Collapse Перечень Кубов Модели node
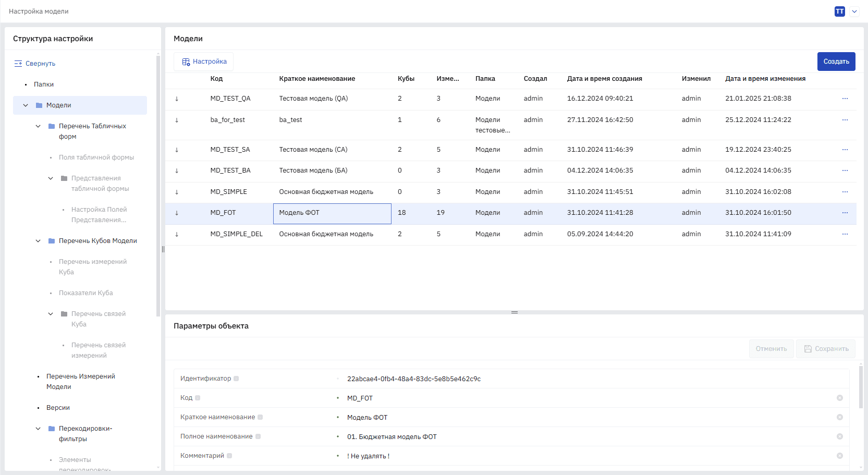The image size is (868, 475). [x=38, y=241]
